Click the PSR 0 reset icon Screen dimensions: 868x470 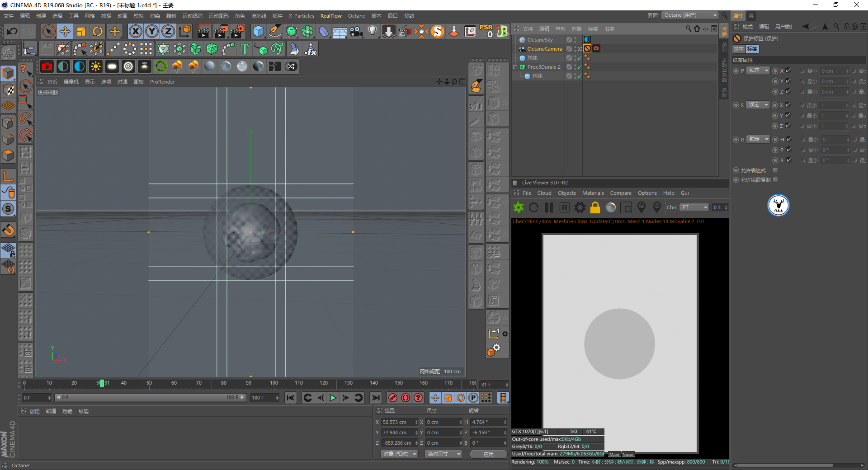(x=486, y=31)
